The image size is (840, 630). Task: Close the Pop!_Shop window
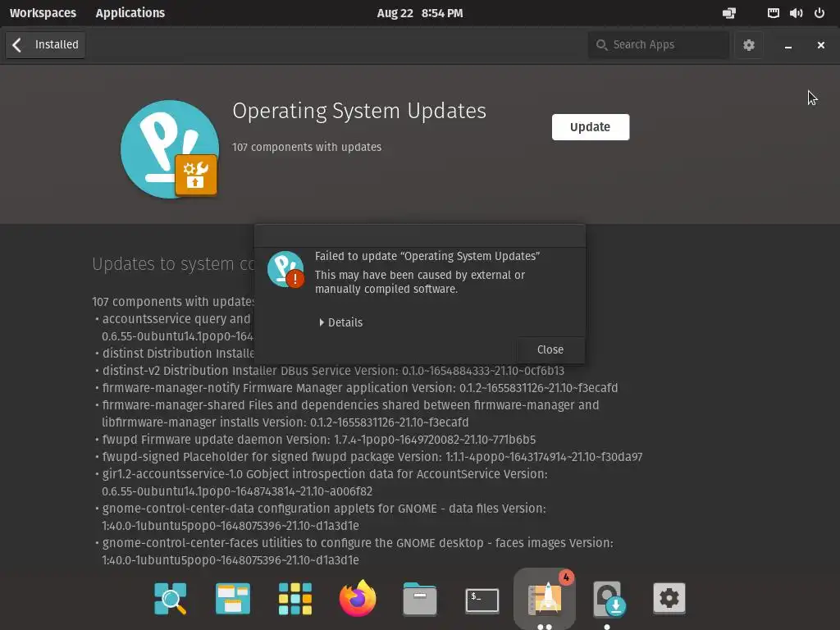click(820, 45)
